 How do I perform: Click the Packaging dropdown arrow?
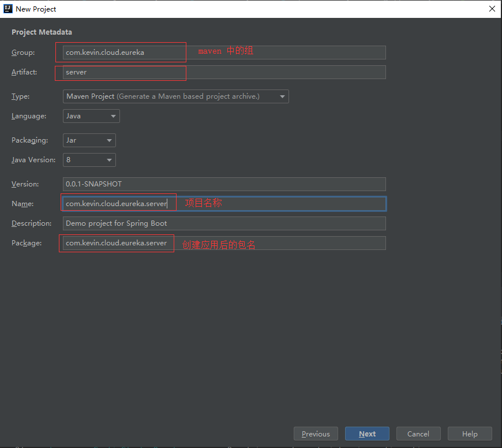[109, 140]
